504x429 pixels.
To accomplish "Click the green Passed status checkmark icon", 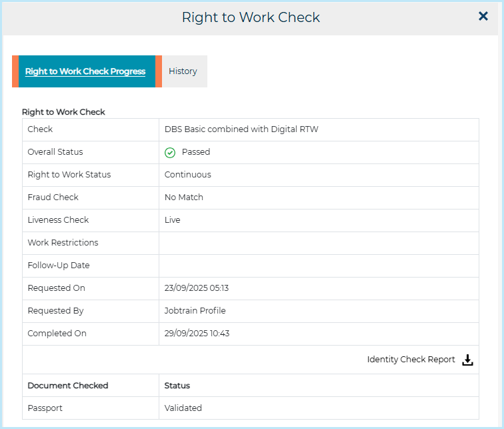I will (x=170, y=153).
